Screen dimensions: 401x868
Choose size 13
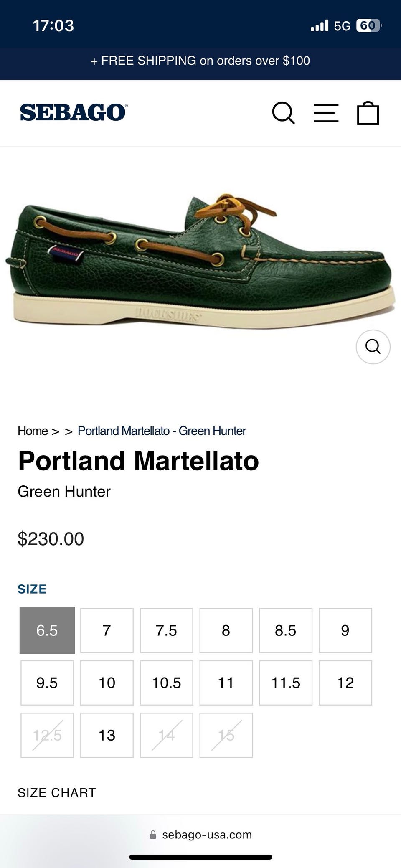107,735
